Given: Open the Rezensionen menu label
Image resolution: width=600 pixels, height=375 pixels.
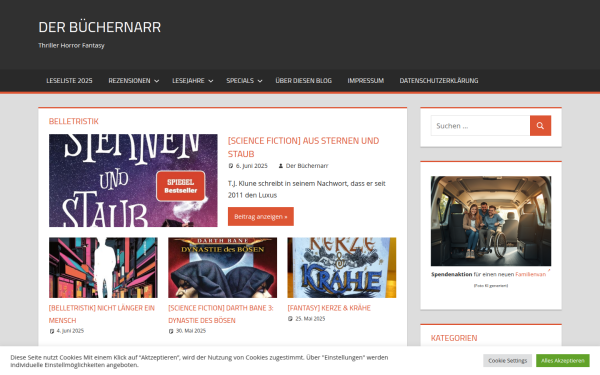Looking at the screenshot, I should tap(129, 81).
